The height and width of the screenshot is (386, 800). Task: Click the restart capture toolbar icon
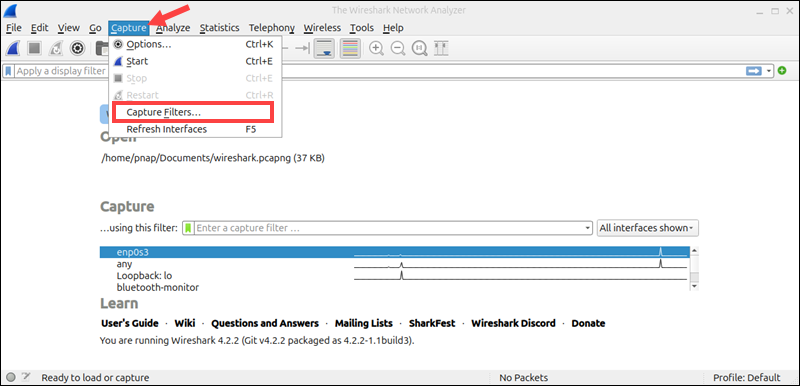(56, 48)
